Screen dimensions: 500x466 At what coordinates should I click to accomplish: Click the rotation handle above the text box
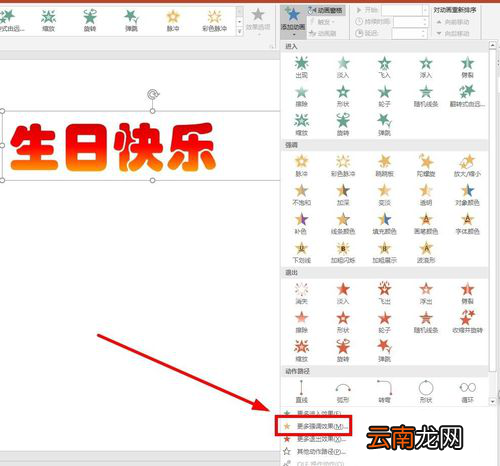[153, 94]
